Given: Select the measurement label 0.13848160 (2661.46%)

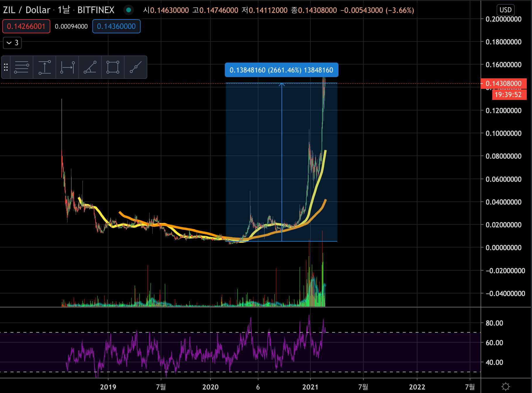Looking at the screenshot, I should click(x=281, y=70).
